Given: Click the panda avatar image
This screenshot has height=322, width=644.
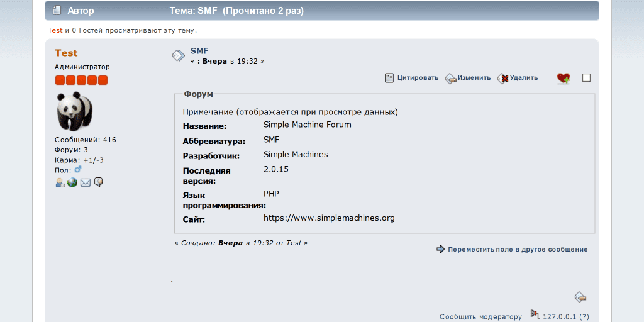Looking at the screenshot, I should (74, 111).
